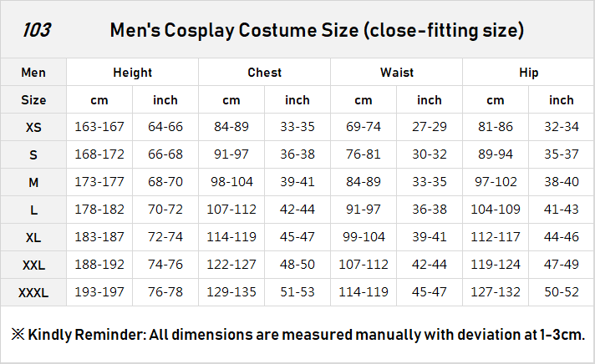Click the "103" chart number label
Viewport: 595px width, 364px height.
click(36, 31)
